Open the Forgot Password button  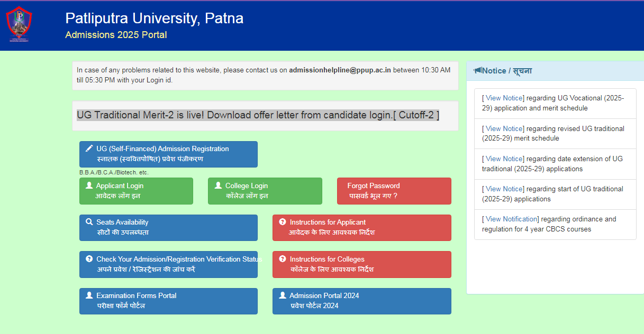(x=394, y=191)
